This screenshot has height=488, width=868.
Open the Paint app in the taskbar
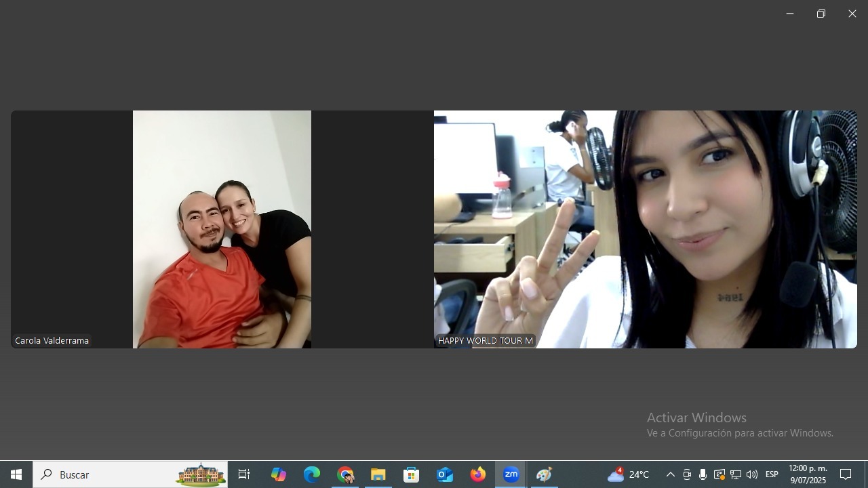click(x=544, y=474)
